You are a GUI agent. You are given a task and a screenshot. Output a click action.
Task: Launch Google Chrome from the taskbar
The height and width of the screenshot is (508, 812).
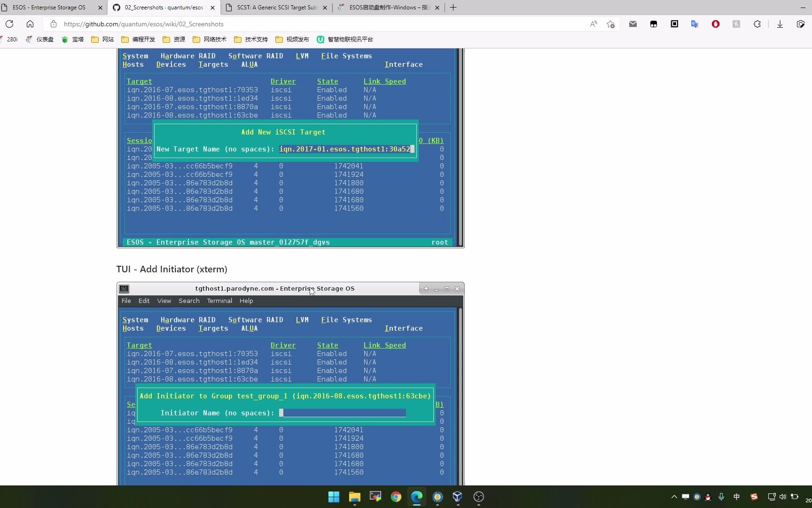(396, 497)
